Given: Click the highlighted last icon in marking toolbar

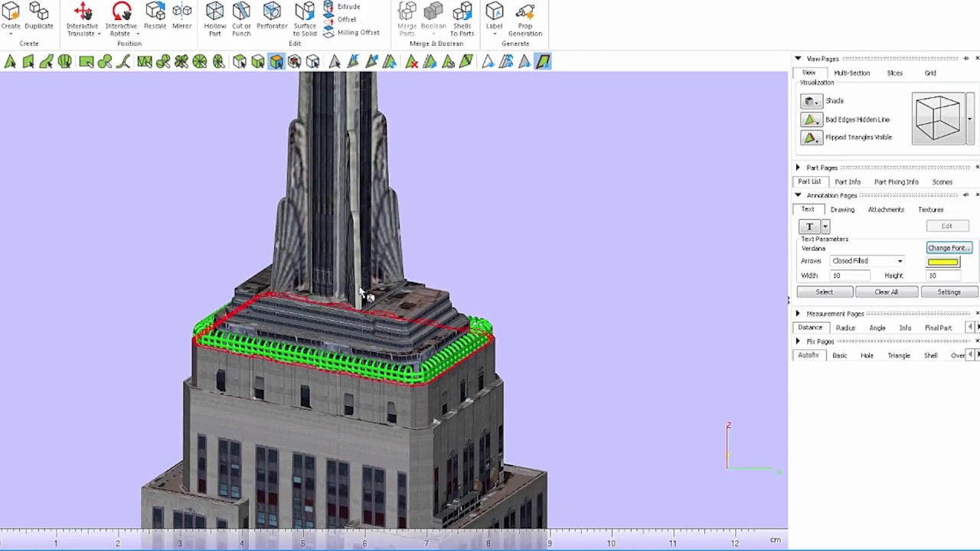Looking at the screenshot, I should pyautogui.click(x=543, y=62).
